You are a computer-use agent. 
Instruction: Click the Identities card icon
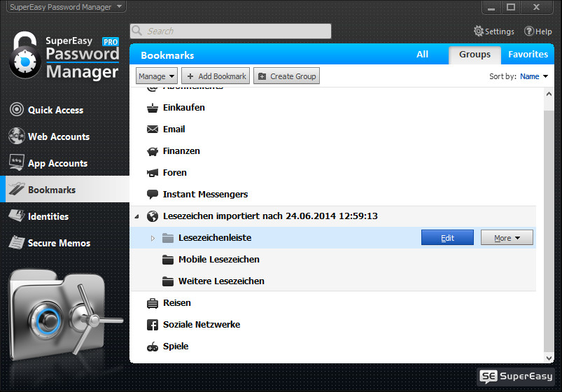click(x=17, y=216)
